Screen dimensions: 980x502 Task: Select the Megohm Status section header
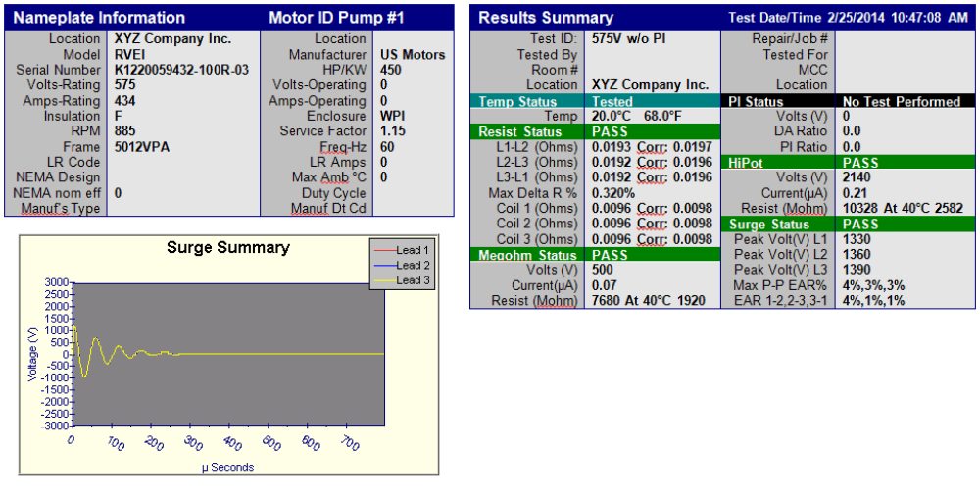[524, 255]
